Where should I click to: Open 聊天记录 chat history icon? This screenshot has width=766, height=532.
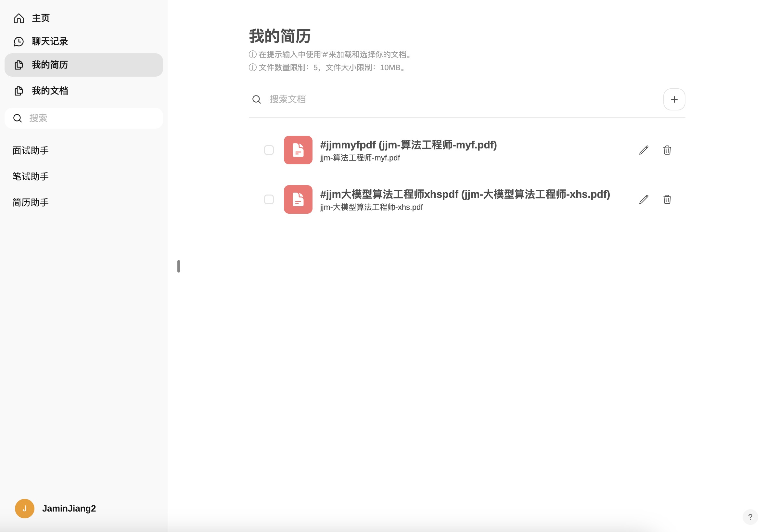pos(19,41)
